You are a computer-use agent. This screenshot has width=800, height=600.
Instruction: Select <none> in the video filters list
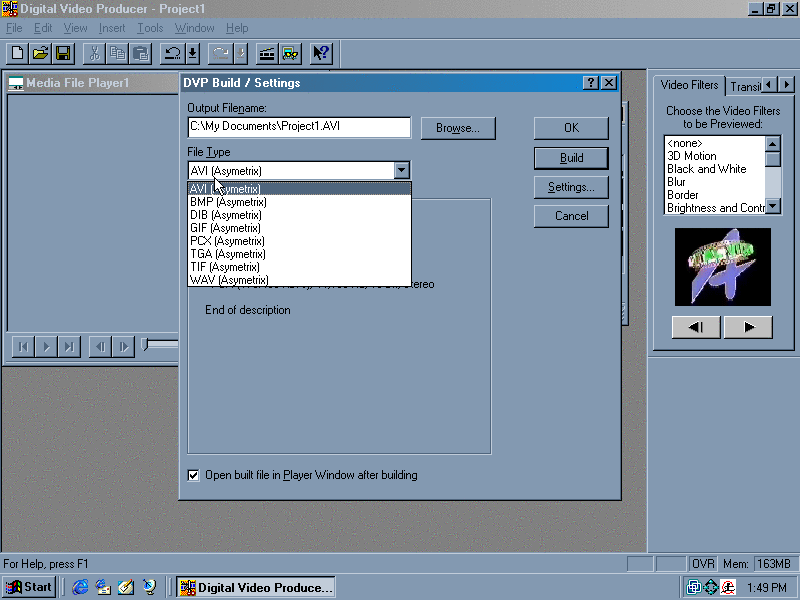point(715,143)
